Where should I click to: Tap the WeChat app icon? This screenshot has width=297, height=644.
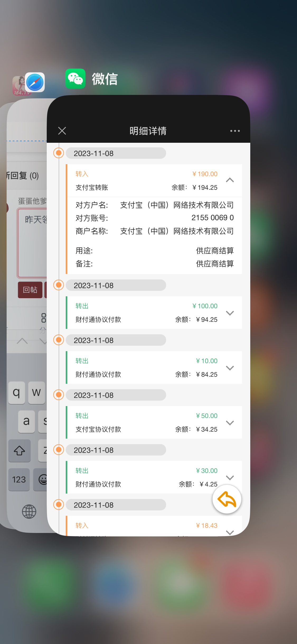75,79
